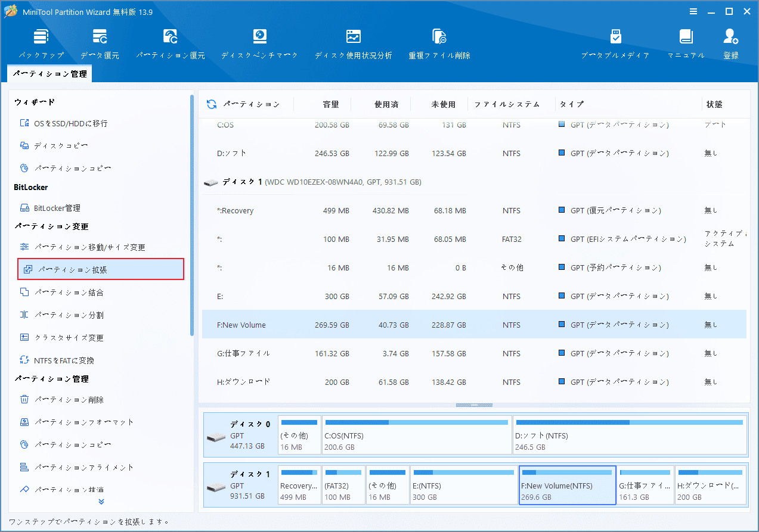Open BitLocker管理
The height and width of the screenshot is (532, 759).
[50, 208]
